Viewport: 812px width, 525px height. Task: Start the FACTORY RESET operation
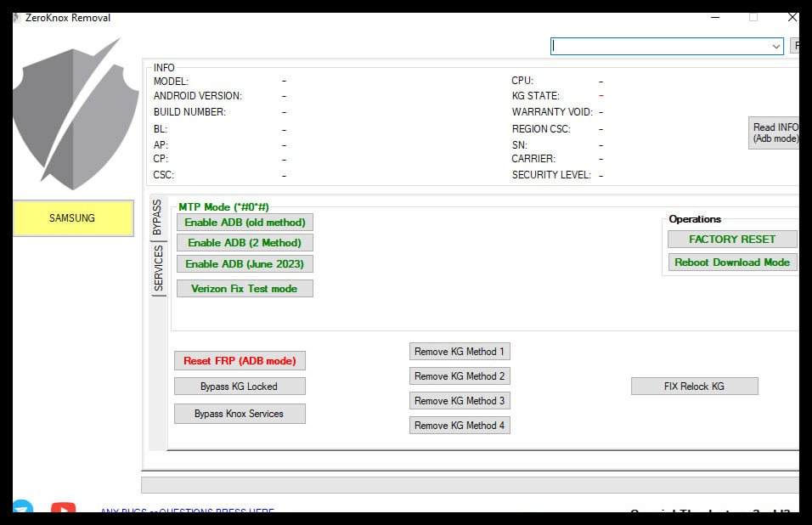click(732, 240)
